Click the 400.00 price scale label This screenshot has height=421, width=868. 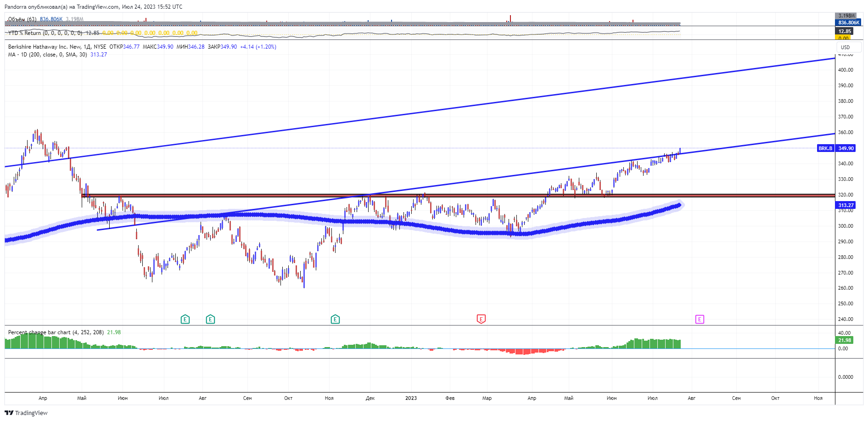846,70
